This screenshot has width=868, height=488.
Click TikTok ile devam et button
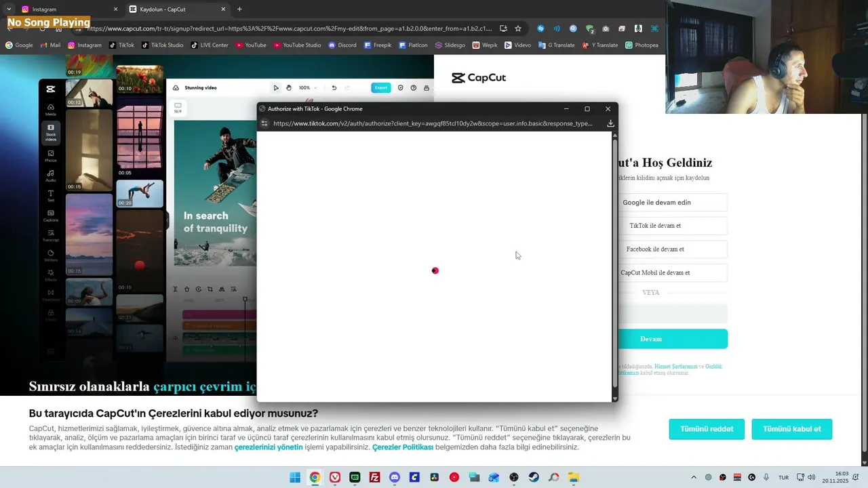tap(671, 226)
